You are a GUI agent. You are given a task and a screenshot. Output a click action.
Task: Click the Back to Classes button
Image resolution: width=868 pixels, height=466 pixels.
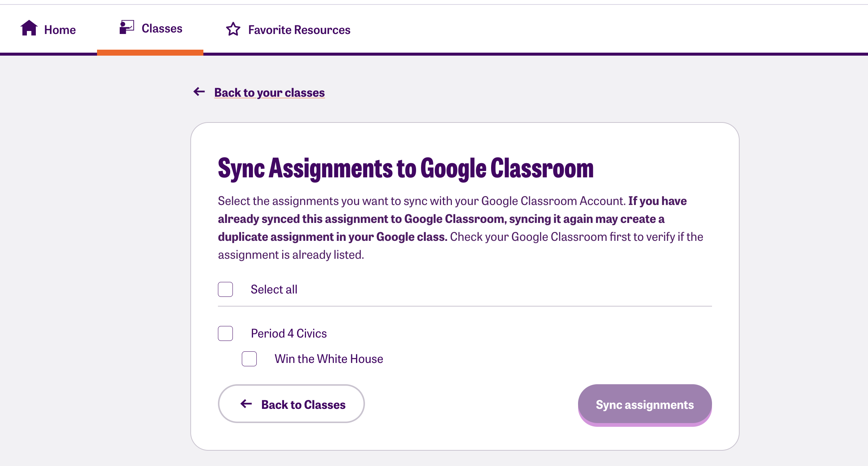pos(291,404)
